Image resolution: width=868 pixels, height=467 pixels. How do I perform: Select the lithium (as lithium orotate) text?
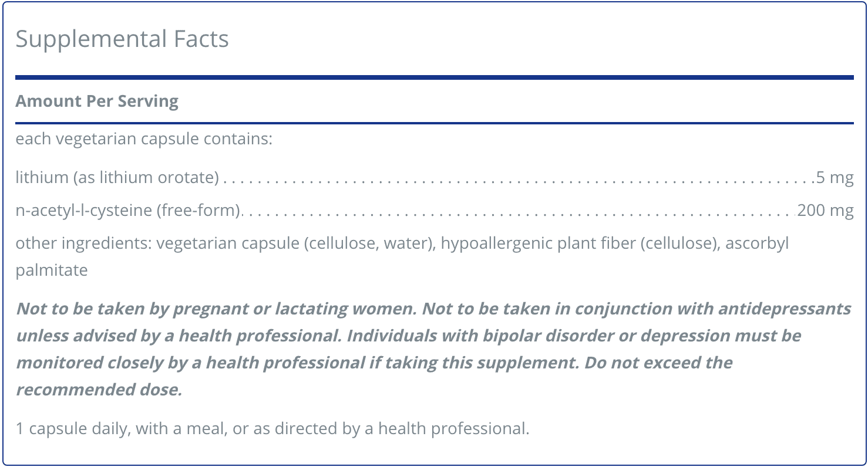[x=117, y=177]
